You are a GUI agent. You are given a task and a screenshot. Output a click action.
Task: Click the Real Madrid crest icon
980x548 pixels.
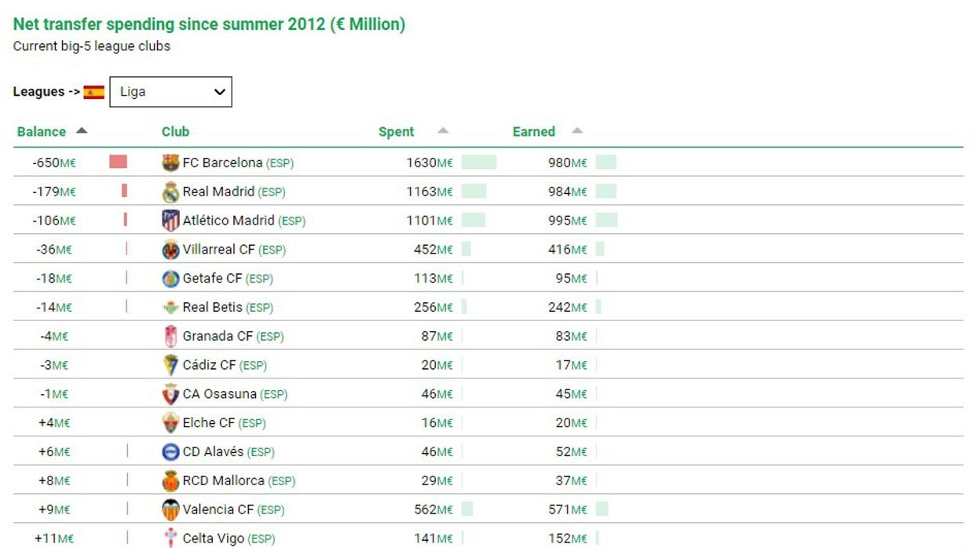click(x=170, y=192)
